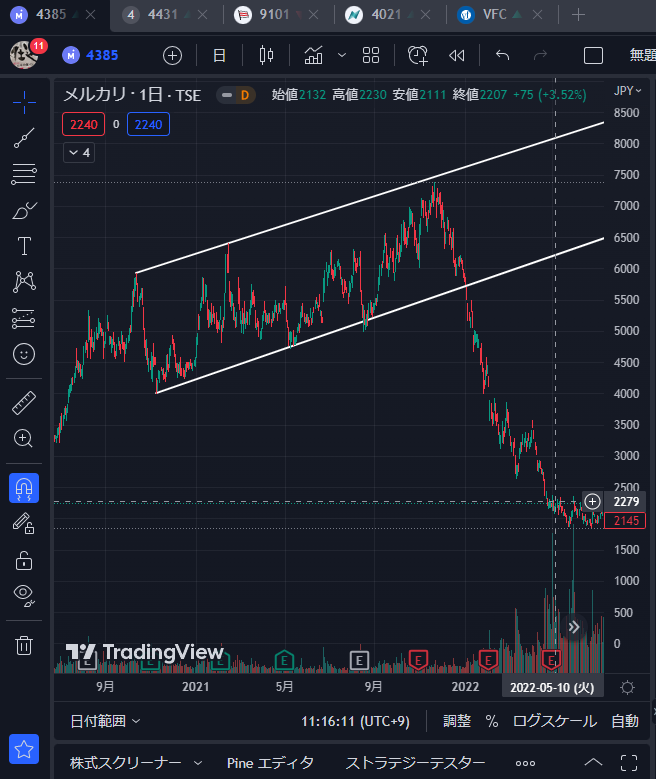Image resolution: width=656 pixels, height=779 pixels.
Task: Toggle lock all drawing tools
Action: (24, 560)
